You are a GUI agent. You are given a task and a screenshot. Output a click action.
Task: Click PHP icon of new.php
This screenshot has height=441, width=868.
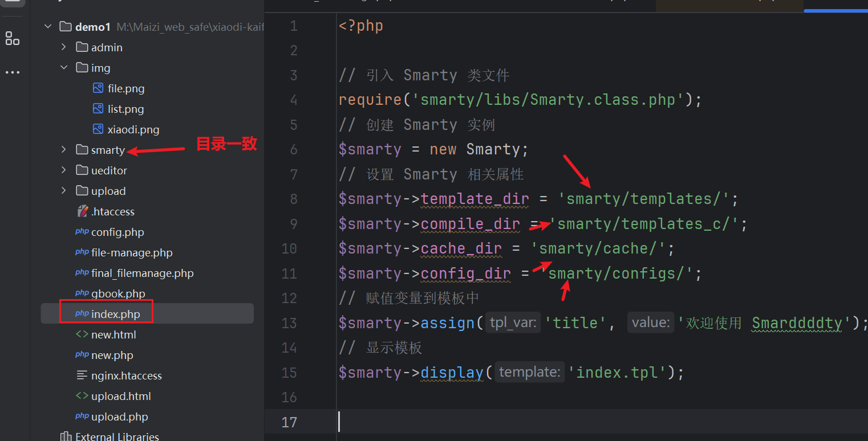click(x=82, y=355)
